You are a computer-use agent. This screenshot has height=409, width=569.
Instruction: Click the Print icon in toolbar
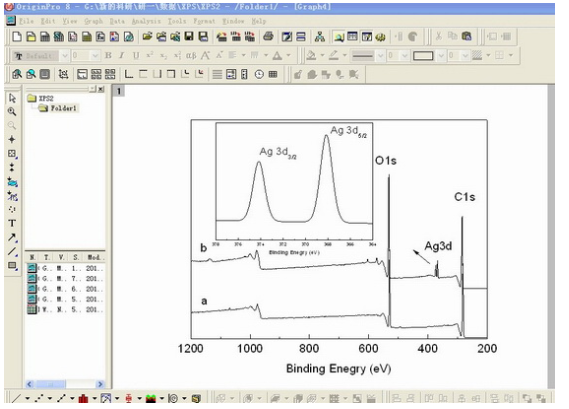[x=268, y=36]
